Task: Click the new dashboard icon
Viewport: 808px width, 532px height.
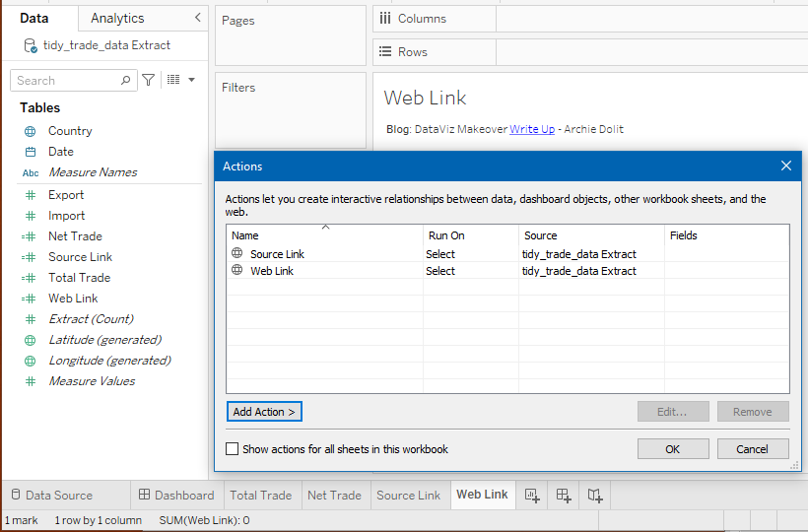Action: click(564, 496)
